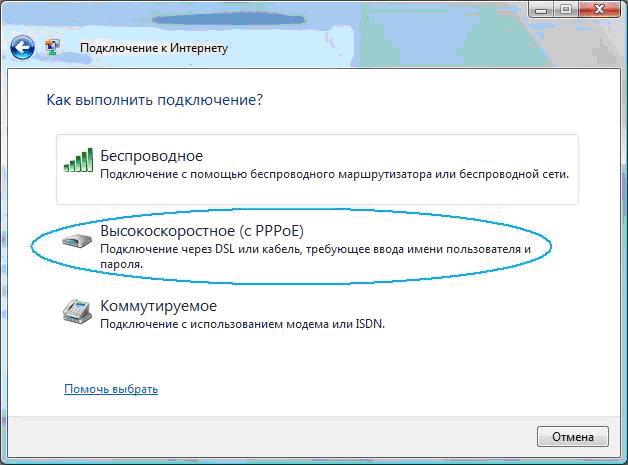Viewport: 628px width, 465px height.
Task: Click the Как выполнить подключение? heading
Action: coord(155,100)
